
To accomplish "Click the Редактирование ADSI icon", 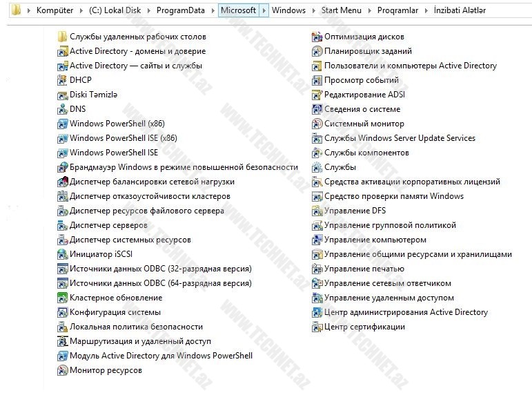I will pos(317,95).
